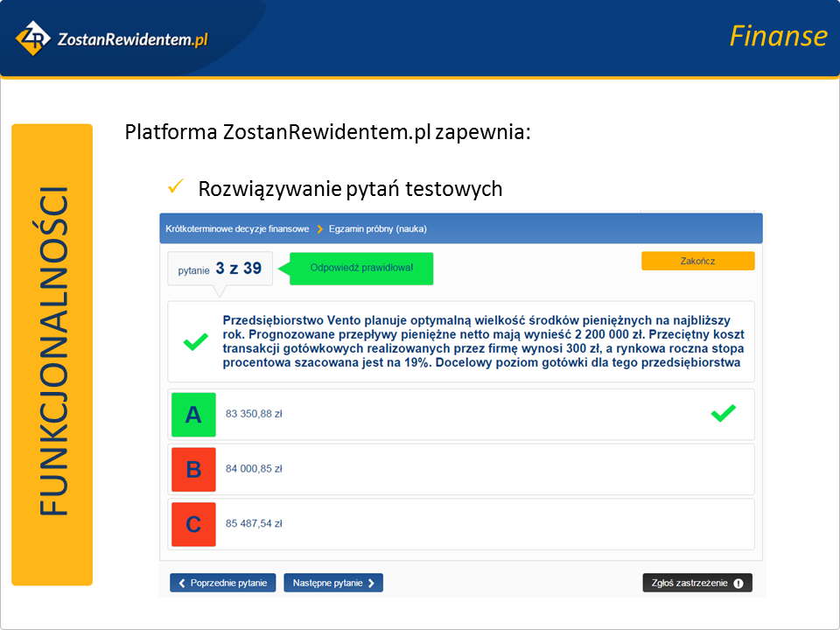This screenshot has width=840, height=630.
Task: Click the green checkmark beside the question text
Action: point(195,342)
